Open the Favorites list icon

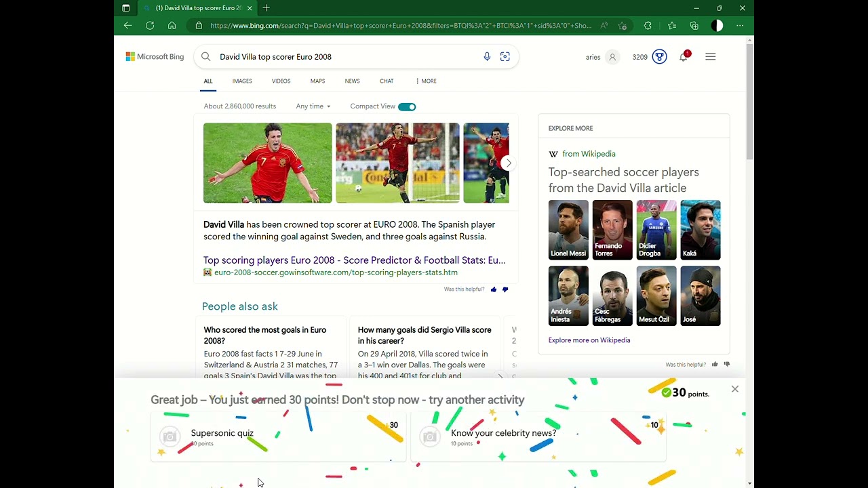click(672, 26)
